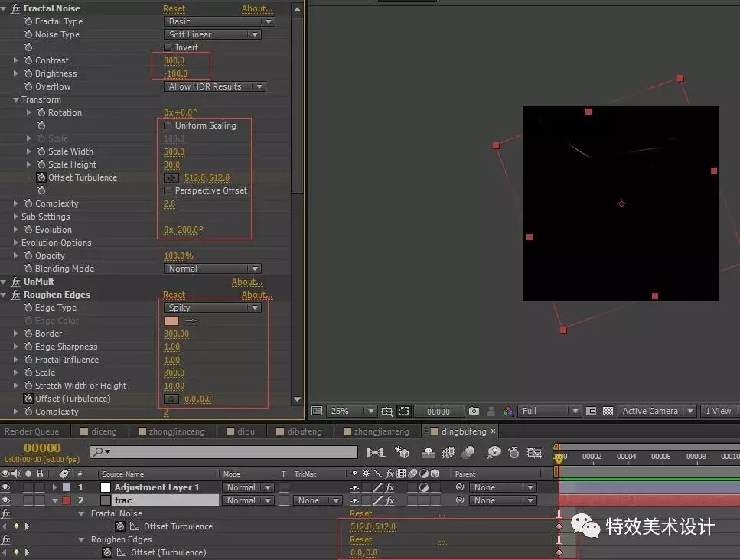Expand Sub Settings group

tap(15, 217)
